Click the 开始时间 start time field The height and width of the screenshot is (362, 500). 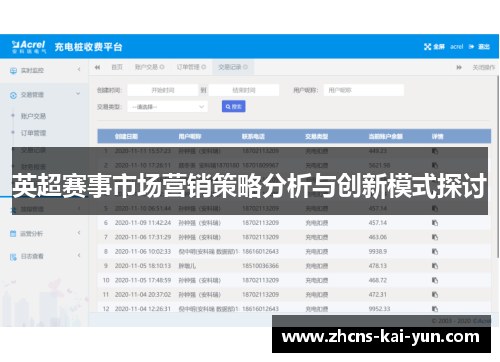coord(163,90)
